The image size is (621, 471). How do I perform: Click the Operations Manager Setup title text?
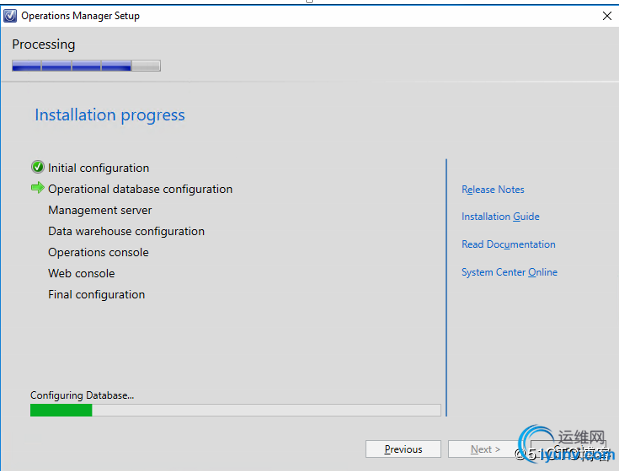click(x=80, y=16)
